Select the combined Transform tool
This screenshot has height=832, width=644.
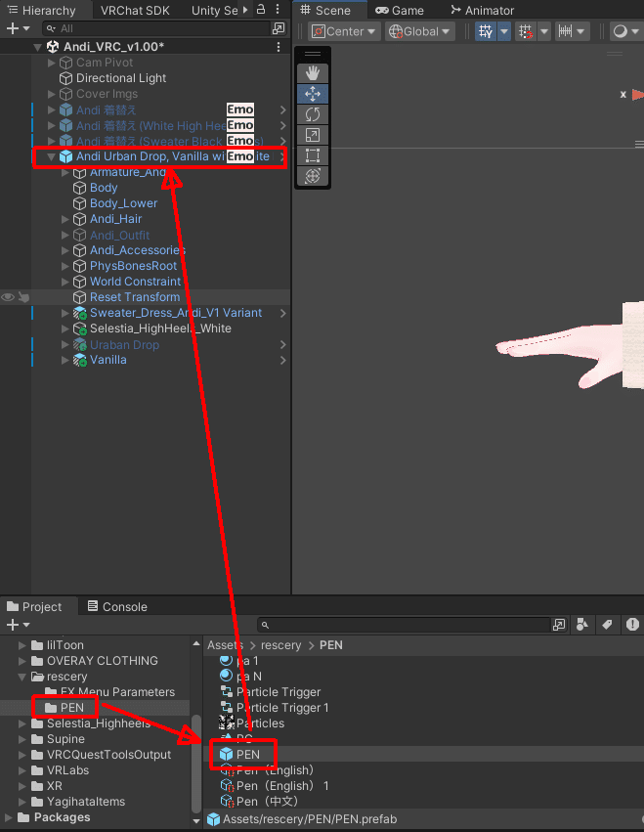313,176
